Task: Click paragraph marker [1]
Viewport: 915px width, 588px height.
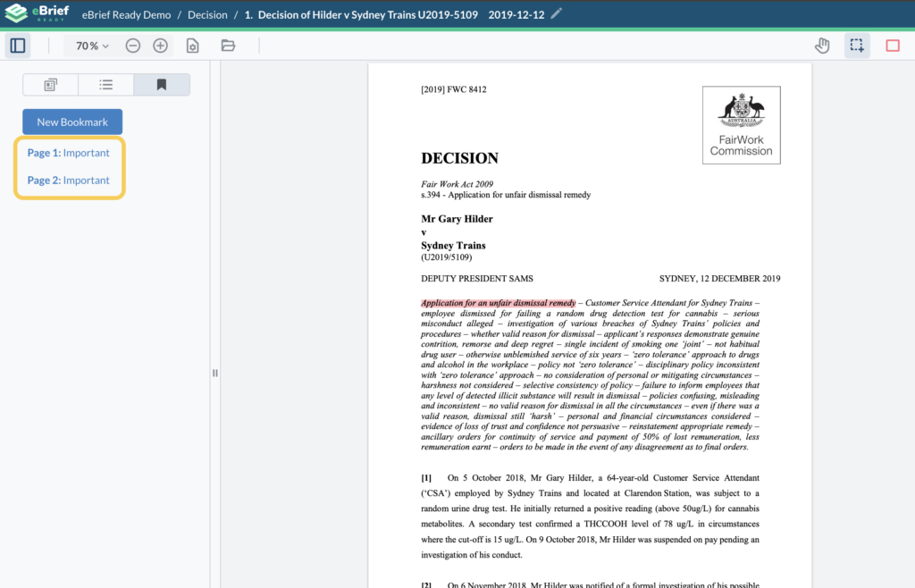Action: click(x=426, y=478)
